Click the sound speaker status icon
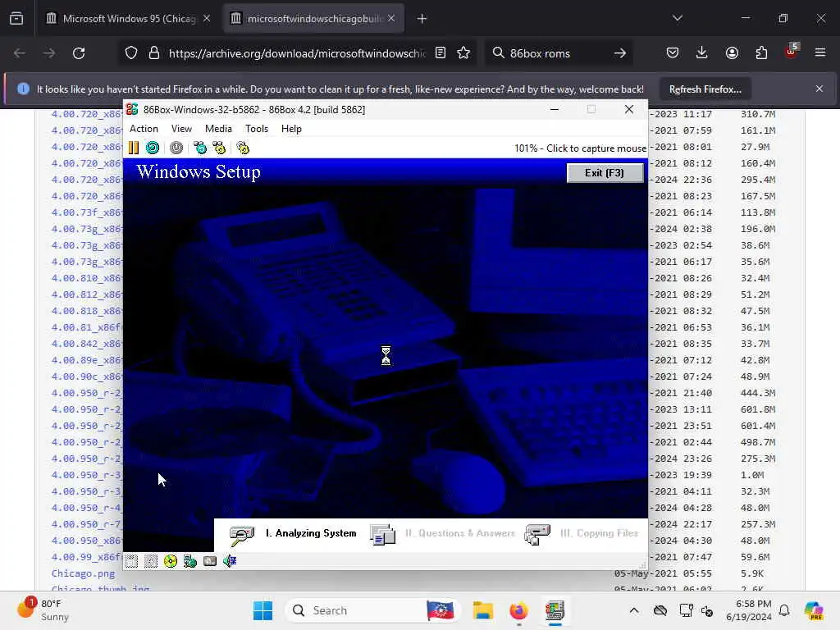The width and height of the screenshot is (840, 630). pyautogui.click(x=230, y=561)
